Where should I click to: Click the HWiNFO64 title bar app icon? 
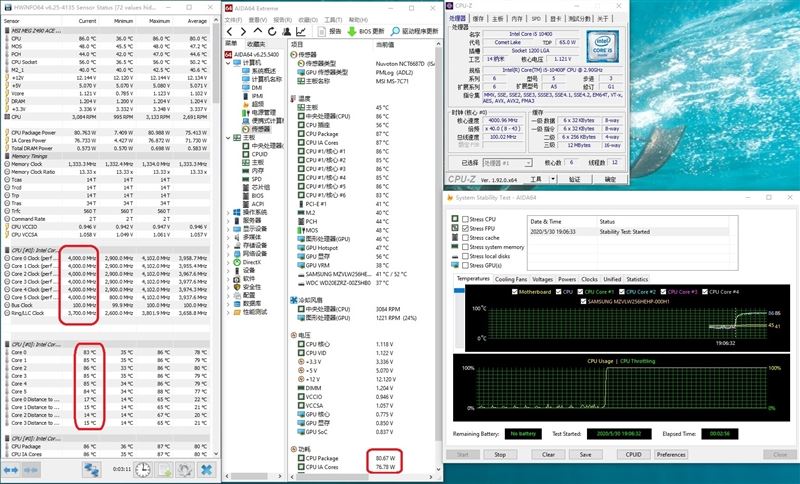[7, 8]
